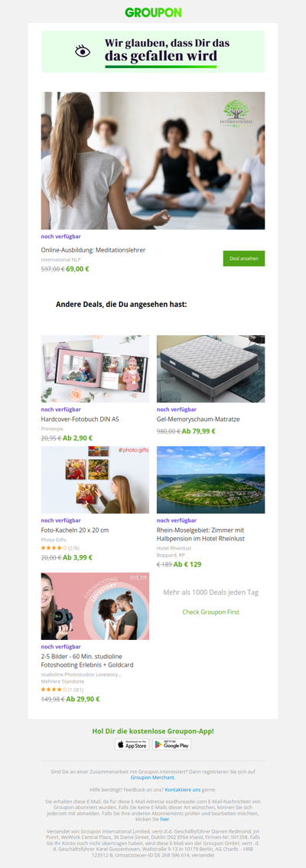Open the App Store download badge
Viewport: 306px width, 868px height.
coord(132,745)
